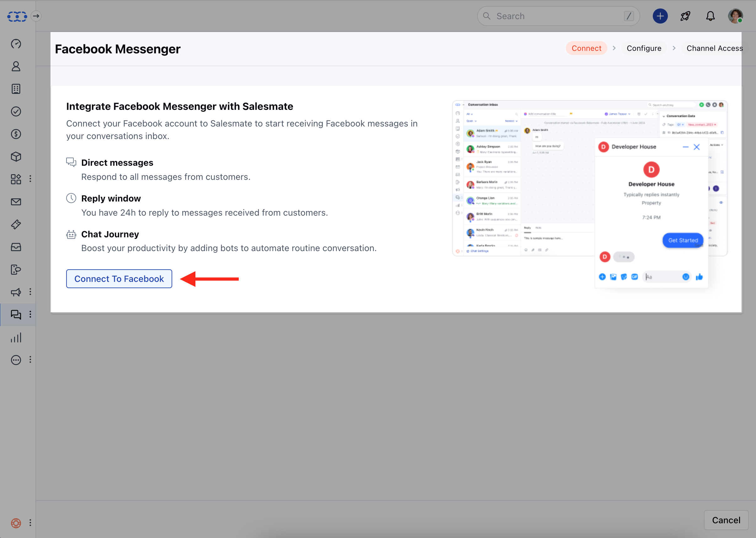The height and width of the screenshot is (538, 756).
Task: Click the Salesmate logo icon
Action: click(x=17, y=16)
